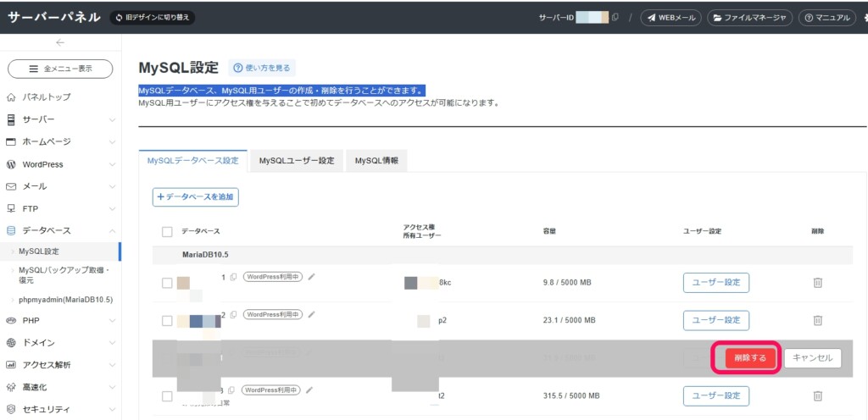Screen dimensions: 868x420
Task: Open ユーザー設定 for the 315.5 MB database
Action: [716, 395]
